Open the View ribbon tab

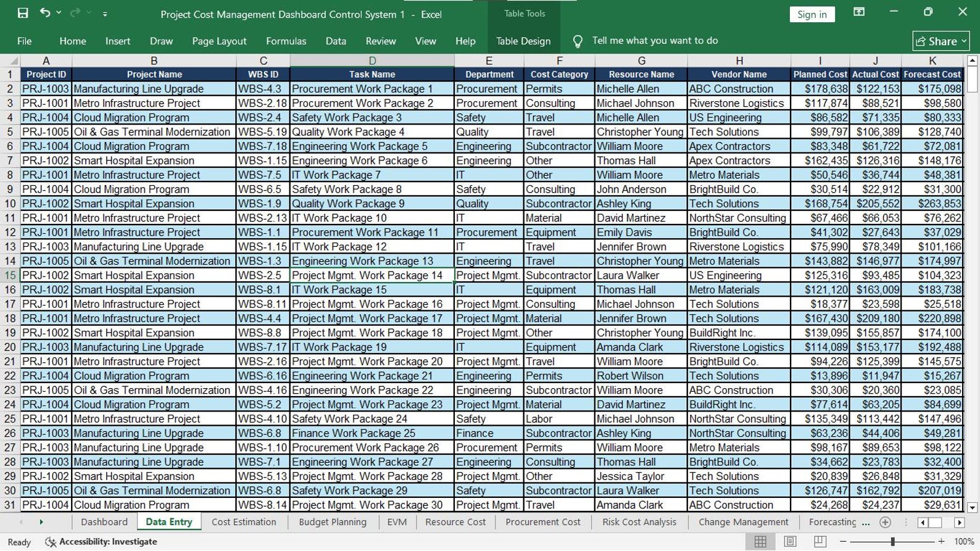(x=425, y=41)
